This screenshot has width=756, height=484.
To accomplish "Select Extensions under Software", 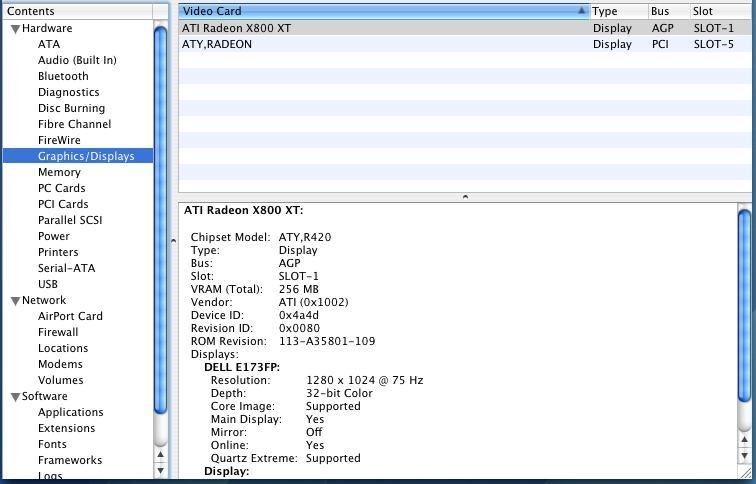I will [x=66, y=428].
